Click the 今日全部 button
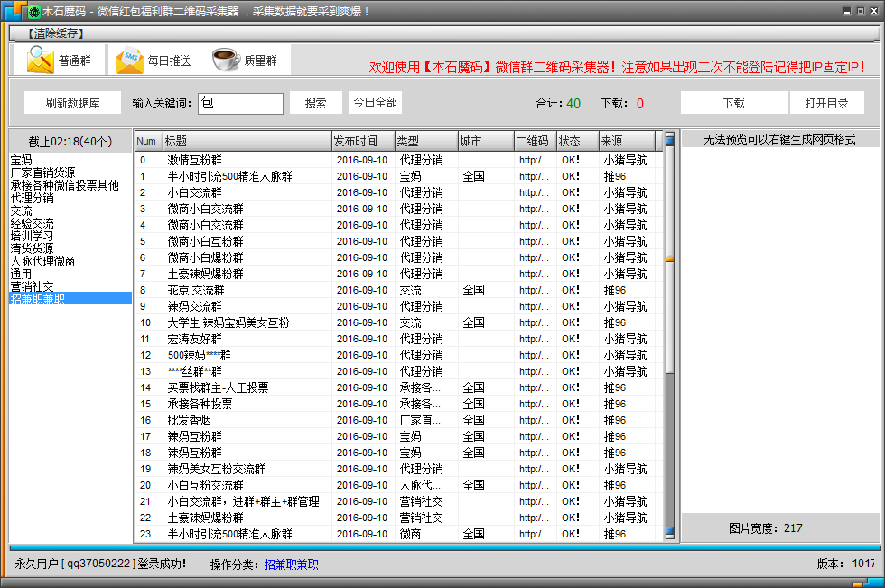Image resolution: width=885 pixels, height=588 pixels. click(375, 102)
